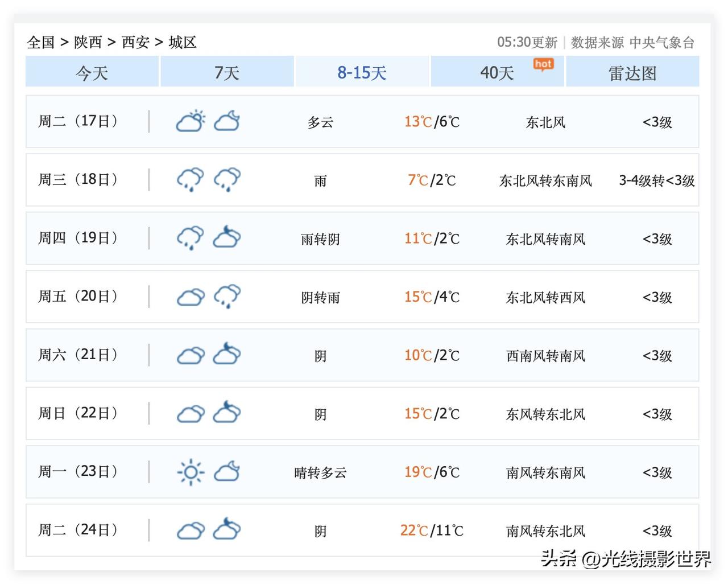Select the 周三（18日） date label

pyautogui.click(x=78, y=180)
